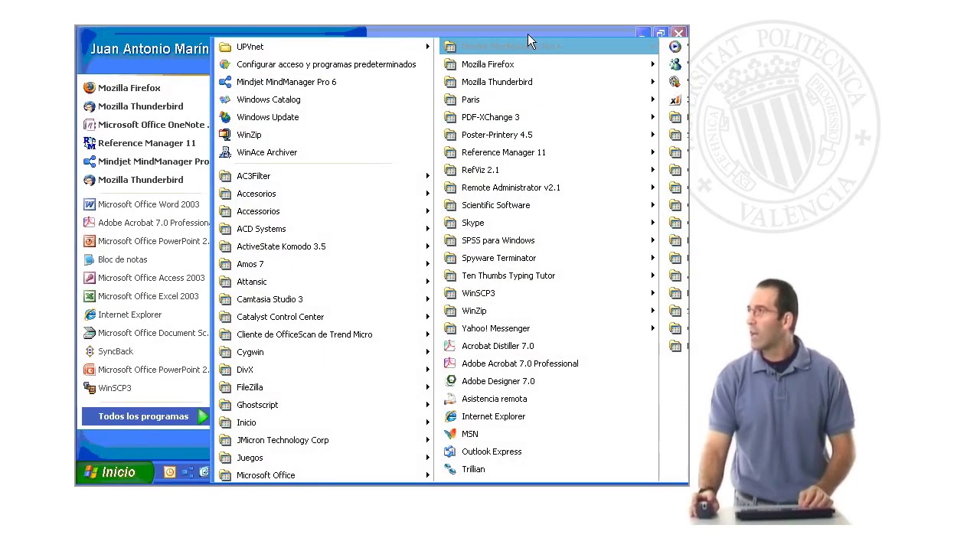The height and width of the screenshot is (551, 980).
Task: Open the Spyware Terminator group
Action: pyautogui.click(x=550, y=258)
